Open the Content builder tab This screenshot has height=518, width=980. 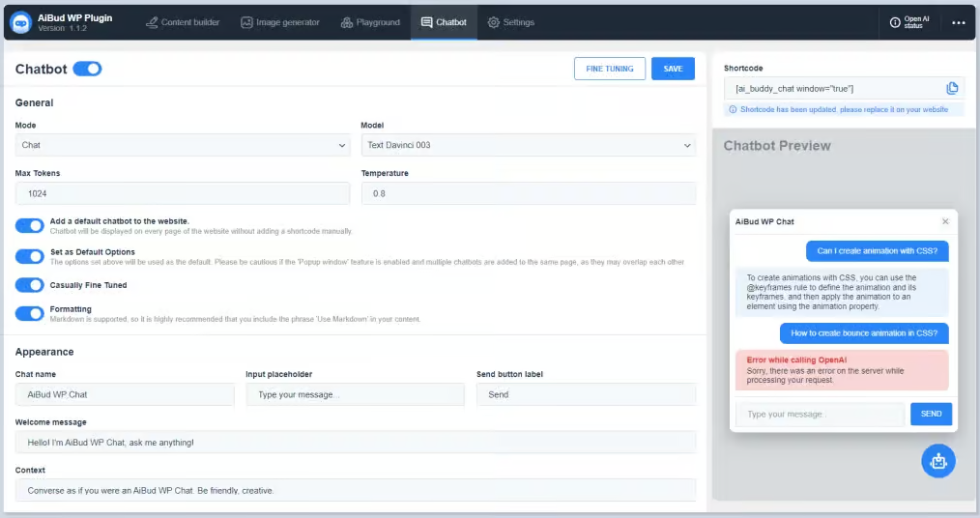(183, 22)
